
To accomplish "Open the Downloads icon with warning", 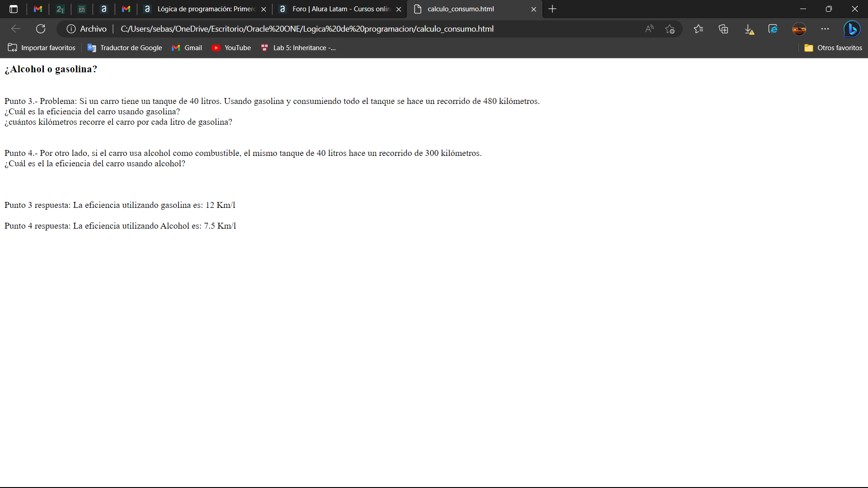I will click(x=749, y=29).
